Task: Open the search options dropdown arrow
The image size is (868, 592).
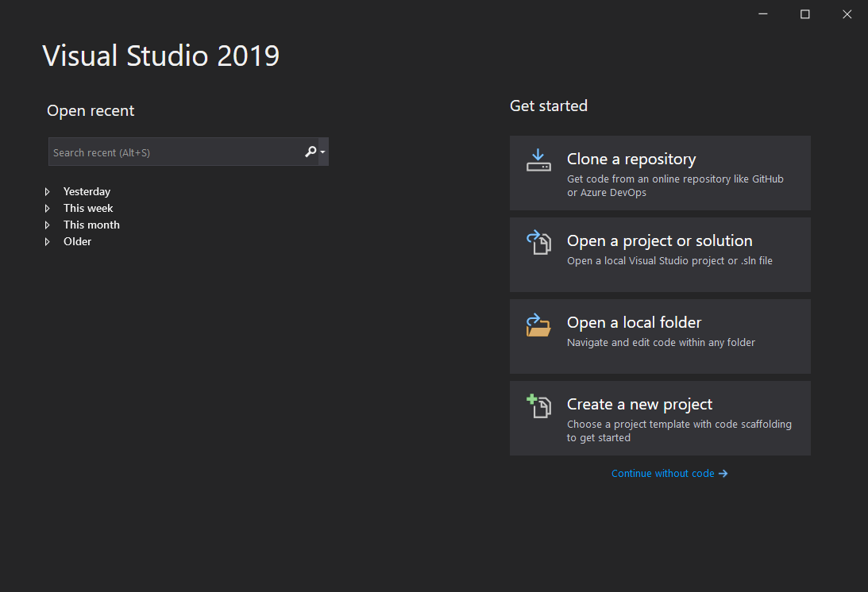Action: (322, 152)
